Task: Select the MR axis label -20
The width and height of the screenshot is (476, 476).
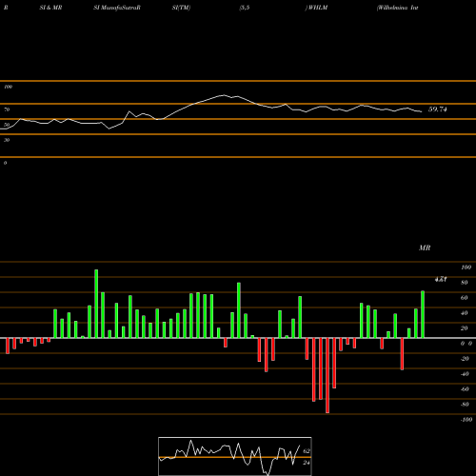Action: [x=465, y=359]
